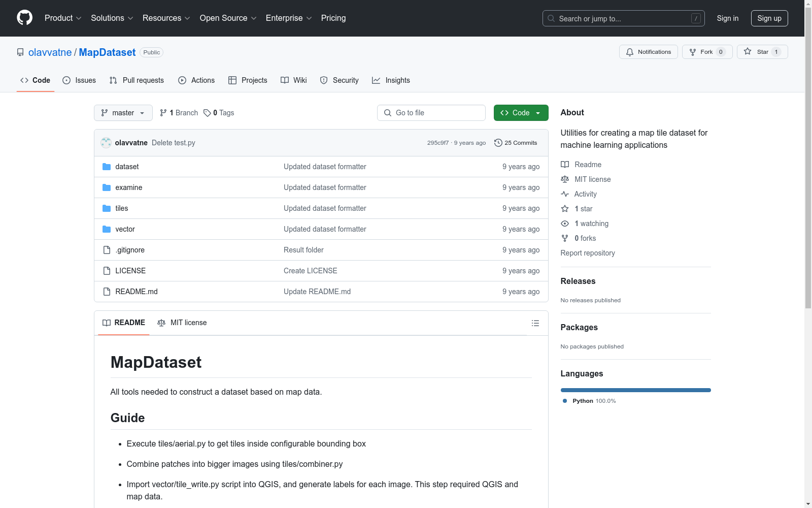Click the .gitignore file icon
Viewport: 812px width, 508px height.
[107, 250]
